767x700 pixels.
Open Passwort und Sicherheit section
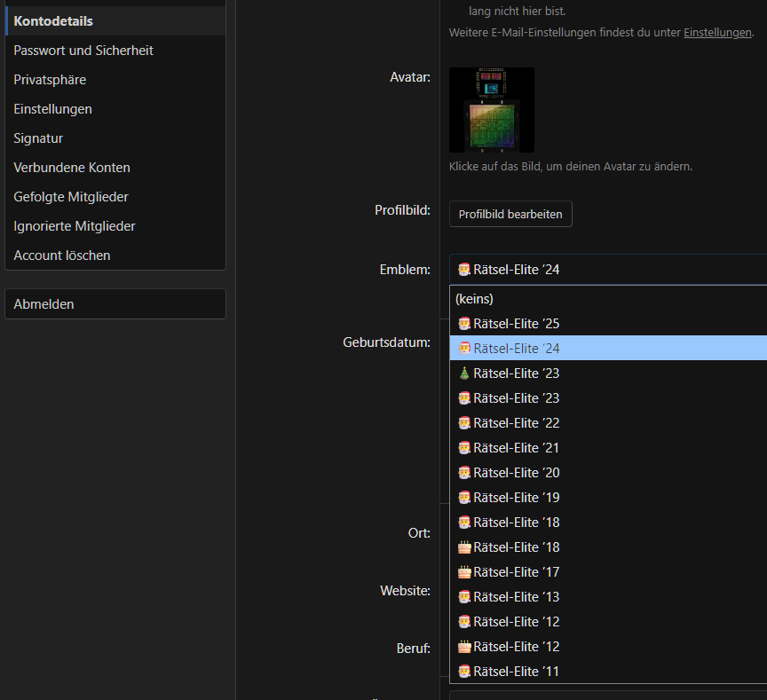115,51
